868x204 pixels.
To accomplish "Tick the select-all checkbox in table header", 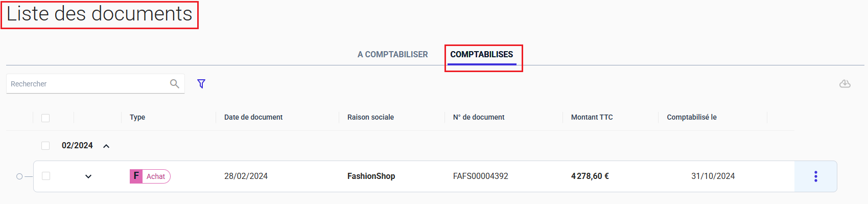I will pyautogui.click(x=45, y=118).
